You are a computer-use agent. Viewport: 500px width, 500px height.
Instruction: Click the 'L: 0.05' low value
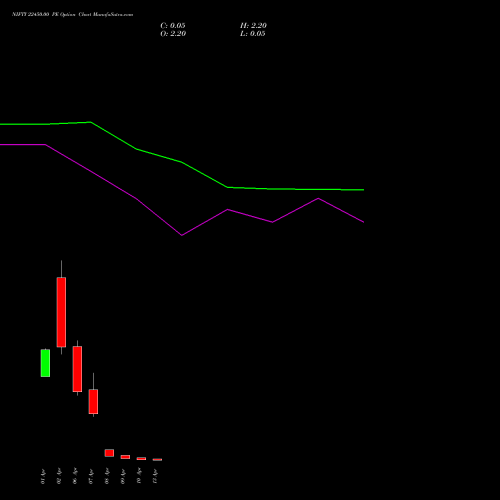point(253,34)
